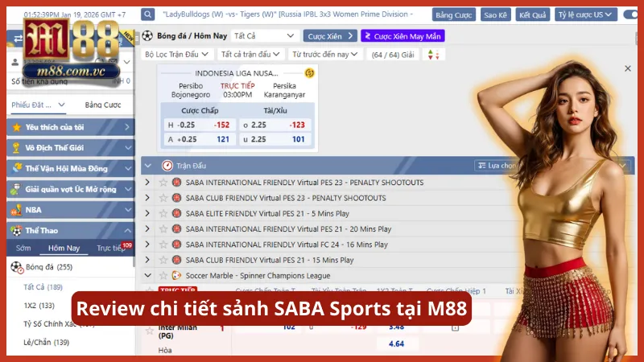Favorite SABA INTERNATIONAL FRIENDLY FC 24 star

[163, 245]
